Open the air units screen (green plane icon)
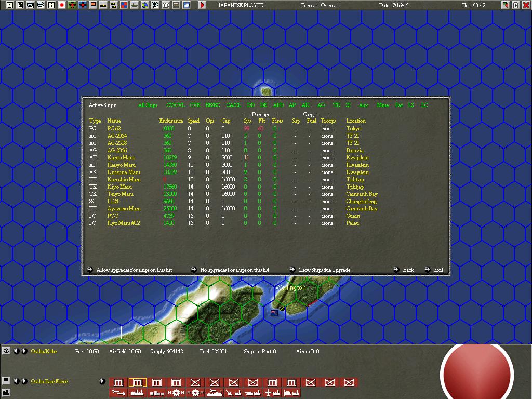The width and height of the screenshot is (532, 399). click(x=73, y=4)
